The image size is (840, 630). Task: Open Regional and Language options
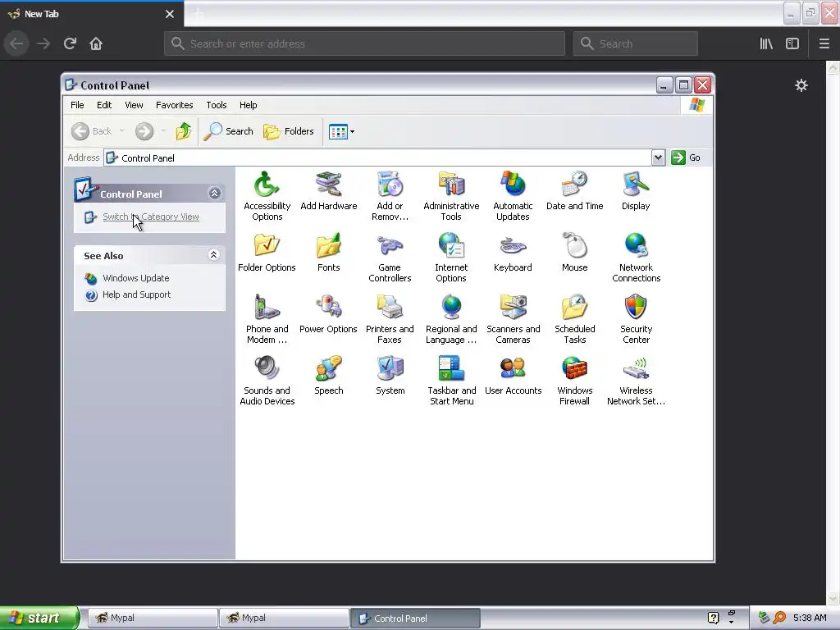point(451,319)
